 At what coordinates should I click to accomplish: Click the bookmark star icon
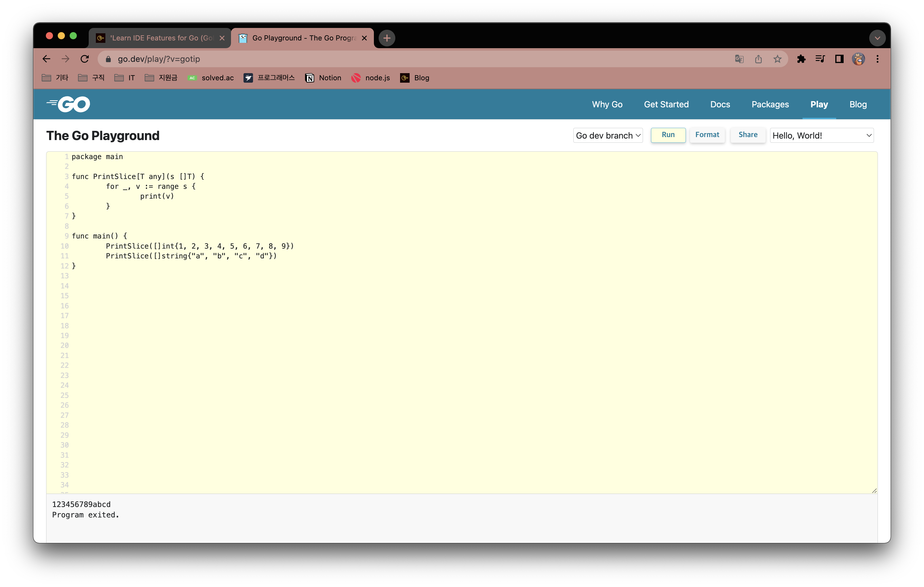click(x=777, y=59)
